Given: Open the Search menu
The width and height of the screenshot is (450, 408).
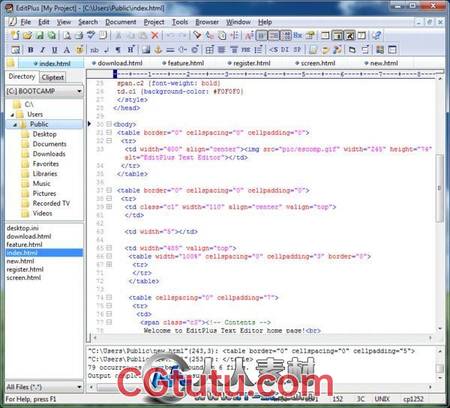Looking at the screenshot, I should point(88,22).
